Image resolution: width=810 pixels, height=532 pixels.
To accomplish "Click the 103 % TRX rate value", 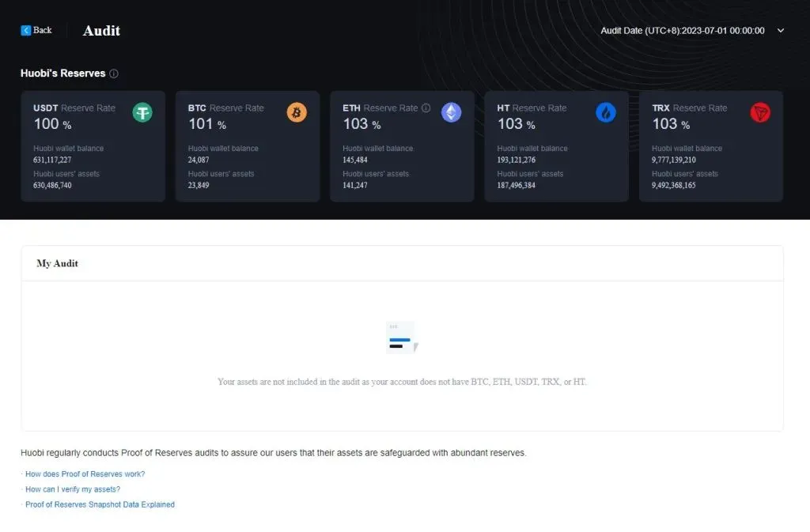I will click(x=671, y=124).
